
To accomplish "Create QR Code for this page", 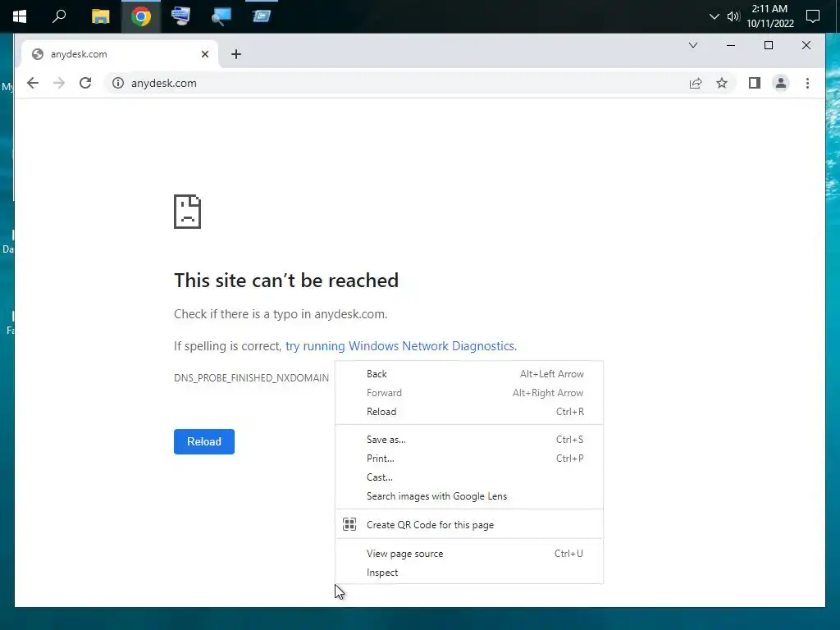I will pyautogui.click(x=468, y=524).
